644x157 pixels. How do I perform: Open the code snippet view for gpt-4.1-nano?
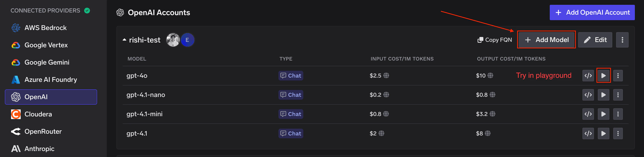tap(588, 95)
